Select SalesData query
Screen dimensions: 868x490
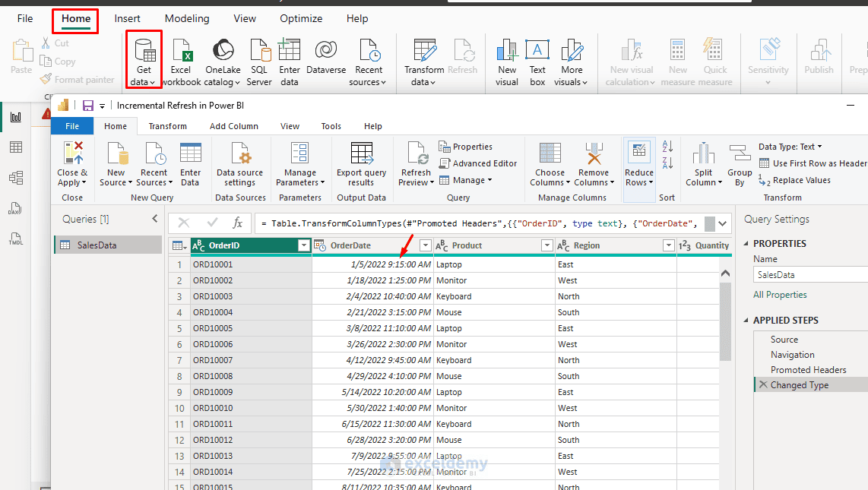pos(109,245)
